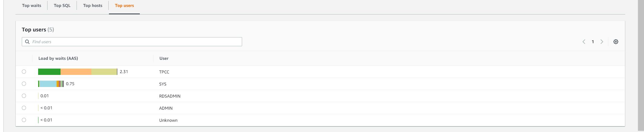Viewport: 644px width, 132px height.
Task: Select the RDSADMIN user radio button
Action: tap(24, 96)
